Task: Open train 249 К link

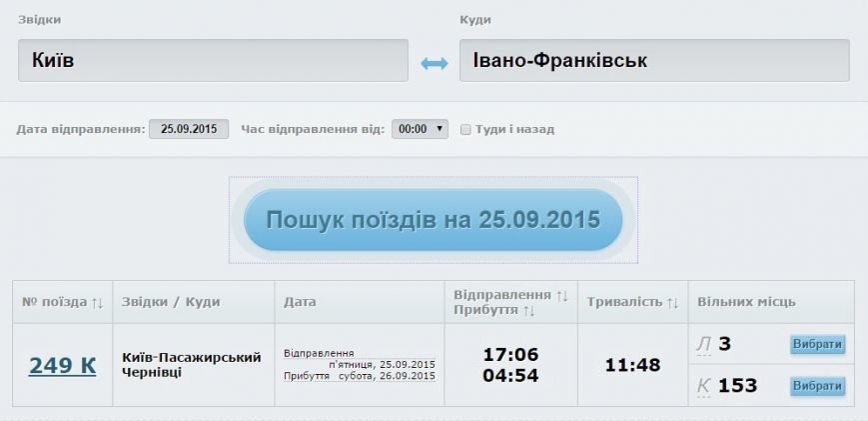Action: [63, 366]
